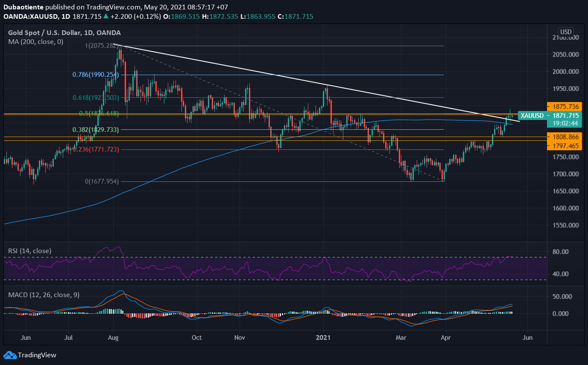Click the RSI 80.00 scale value
588x365 pixels.
[560, 252]
